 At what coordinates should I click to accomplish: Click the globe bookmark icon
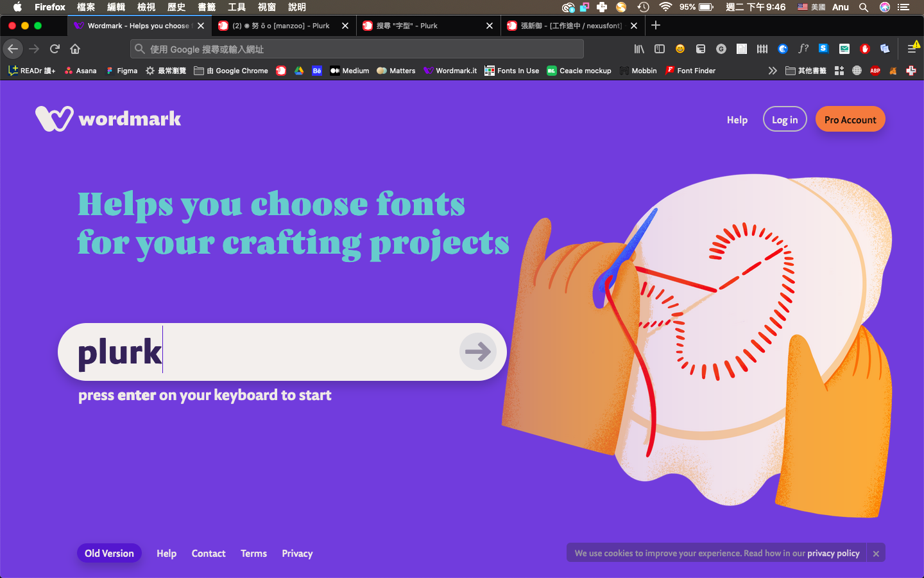click(857, 71)
